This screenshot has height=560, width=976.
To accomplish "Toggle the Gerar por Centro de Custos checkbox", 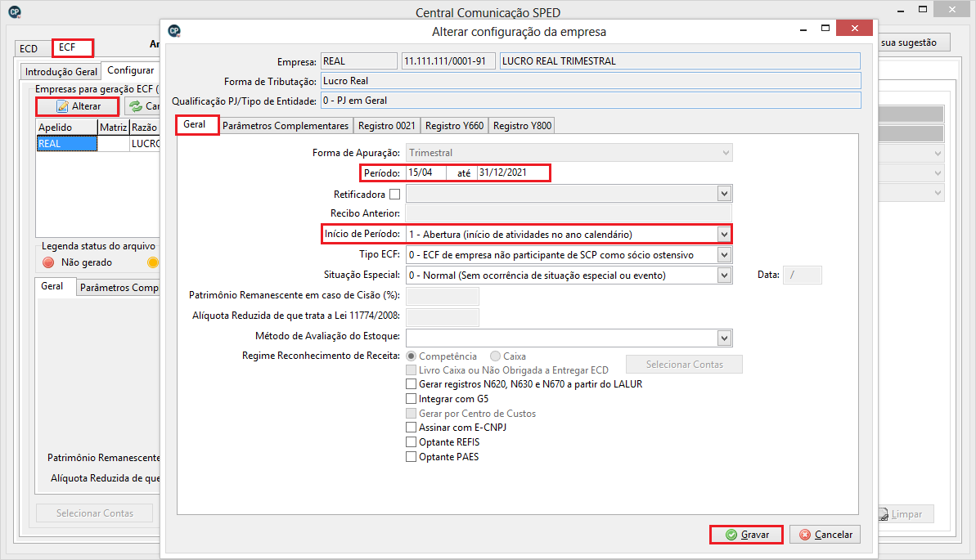I will [x=411, y=413].
